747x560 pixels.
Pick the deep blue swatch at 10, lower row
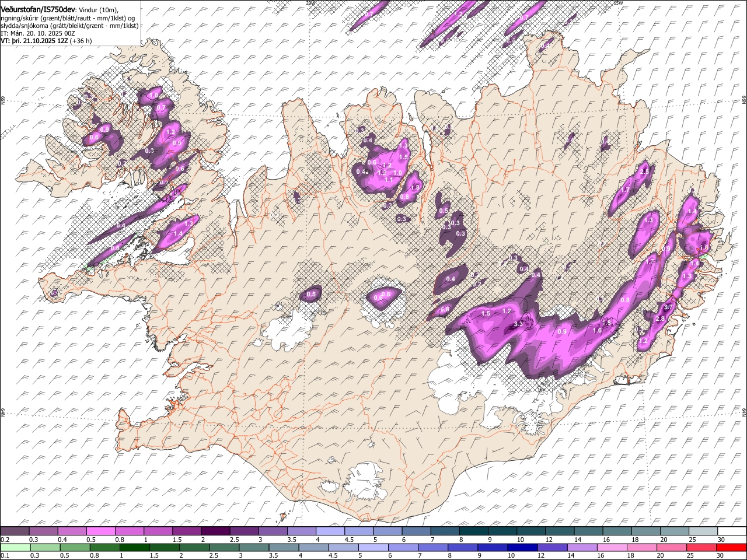[522, 547]
